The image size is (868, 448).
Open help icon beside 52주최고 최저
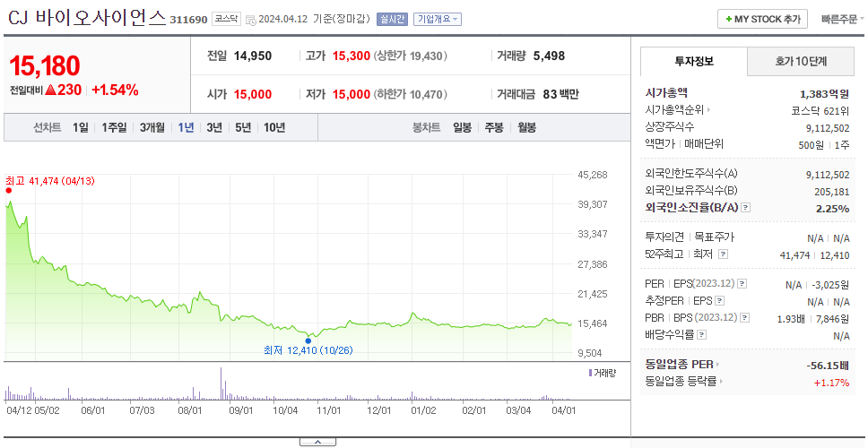tap(723, 254)
